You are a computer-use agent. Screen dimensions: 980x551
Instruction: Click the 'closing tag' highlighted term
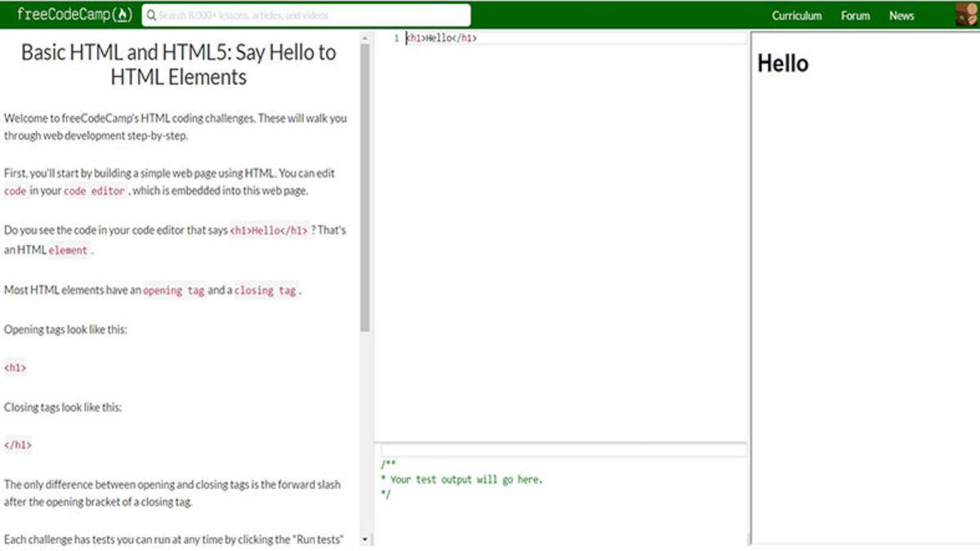point(265,291)
